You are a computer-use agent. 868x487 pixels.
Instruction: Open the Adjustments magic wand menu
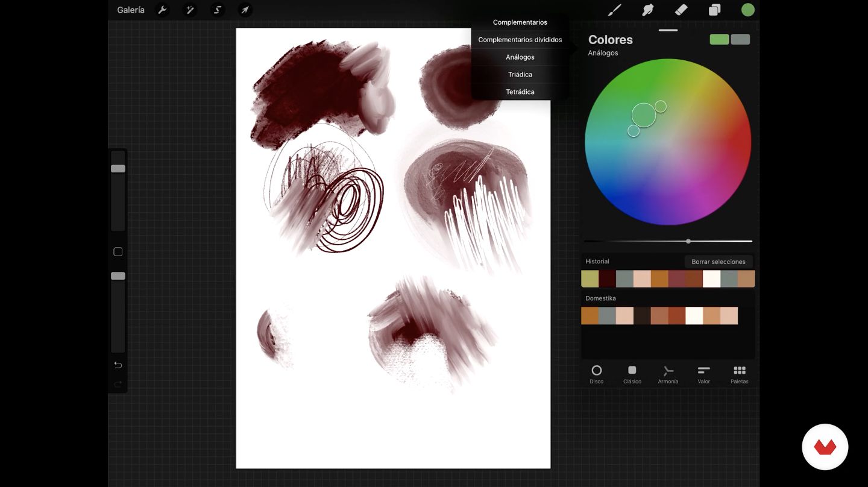pyautogui.click(x=190, y=10)
